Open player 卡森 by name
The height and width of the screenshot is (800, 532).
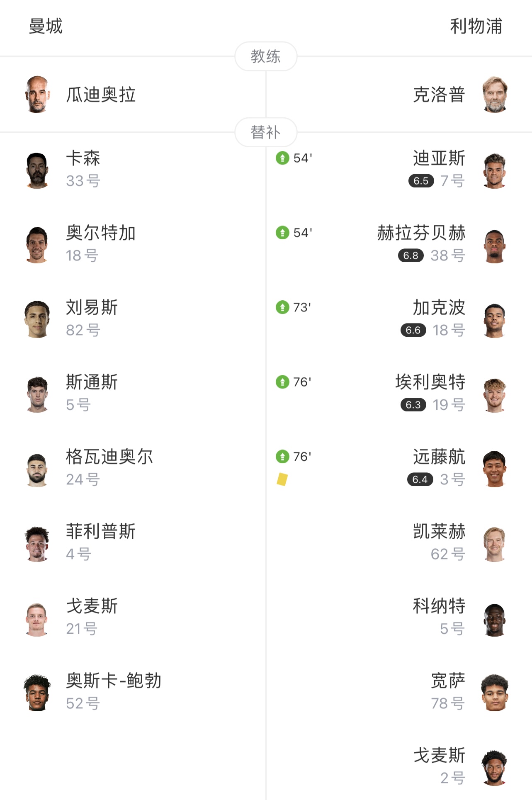tap(83, 158)
